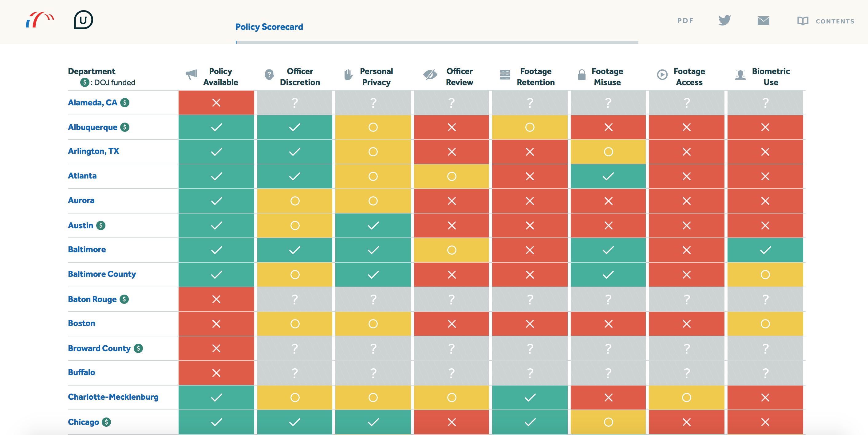Click the Footage Access play icon
The image size is (868, 435).
[x=662, y=74]
